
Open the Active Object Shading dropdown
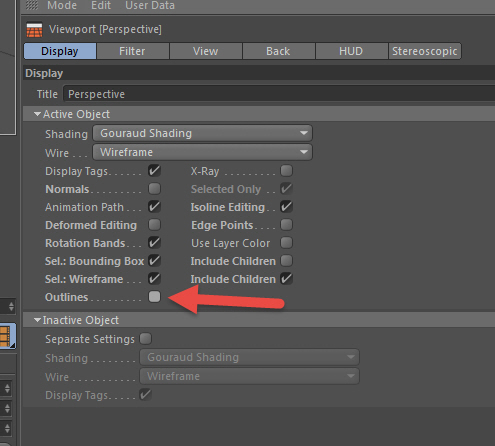[202, 133]
